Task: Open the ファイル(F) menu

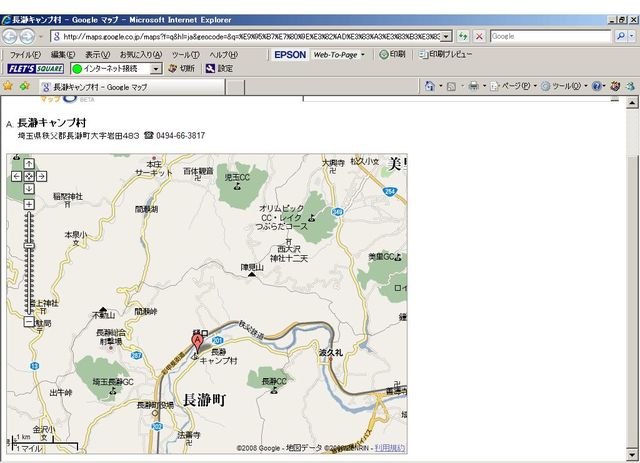Action: 25,54
